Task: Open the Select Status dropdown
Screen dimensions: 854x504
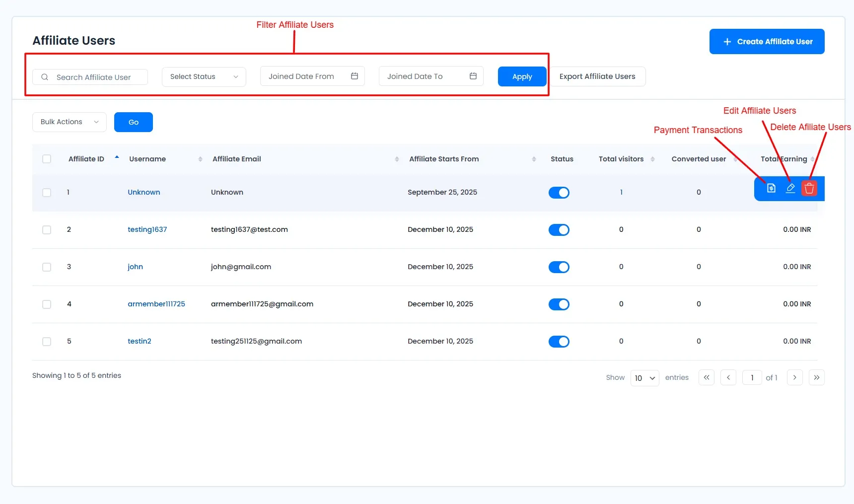Action: 204,77
